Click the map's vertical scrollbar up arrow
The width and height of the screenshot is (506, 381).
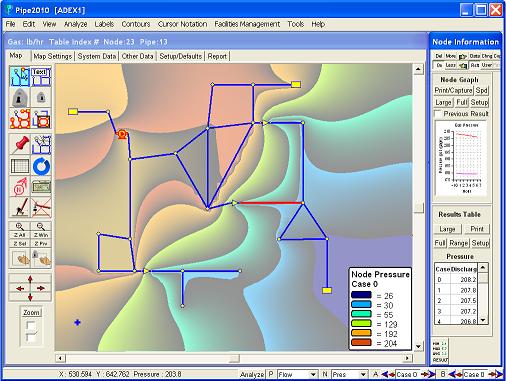coord(418,69)
